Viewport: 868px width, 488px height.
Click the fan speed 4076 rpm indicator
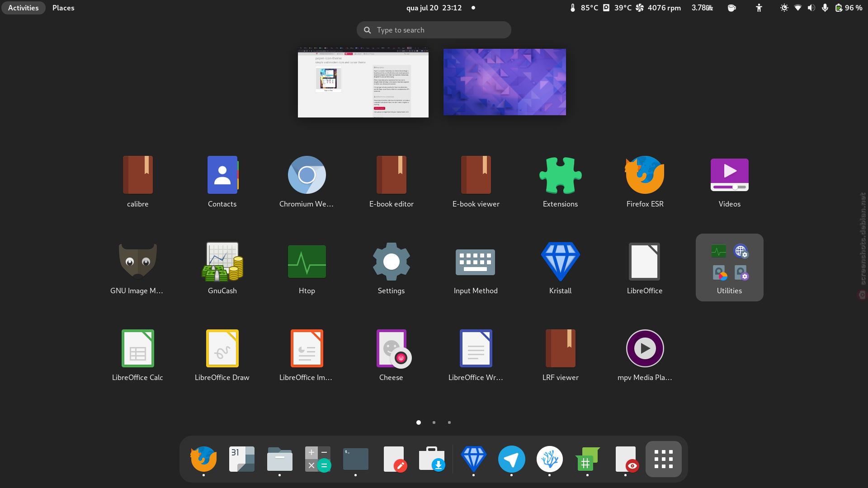658,8
